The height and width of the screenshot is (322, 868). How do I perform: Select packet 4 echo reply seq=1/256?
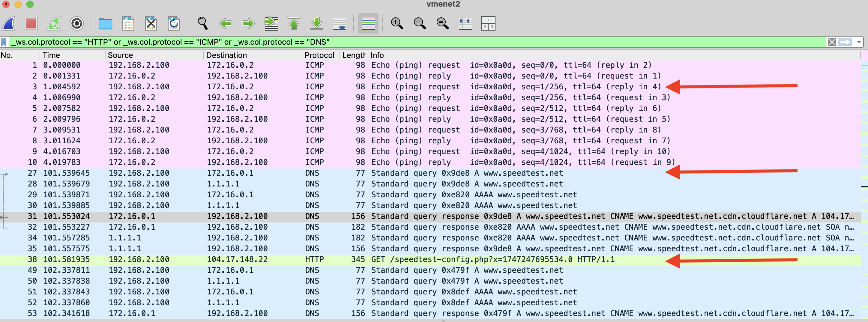(430, 97)
